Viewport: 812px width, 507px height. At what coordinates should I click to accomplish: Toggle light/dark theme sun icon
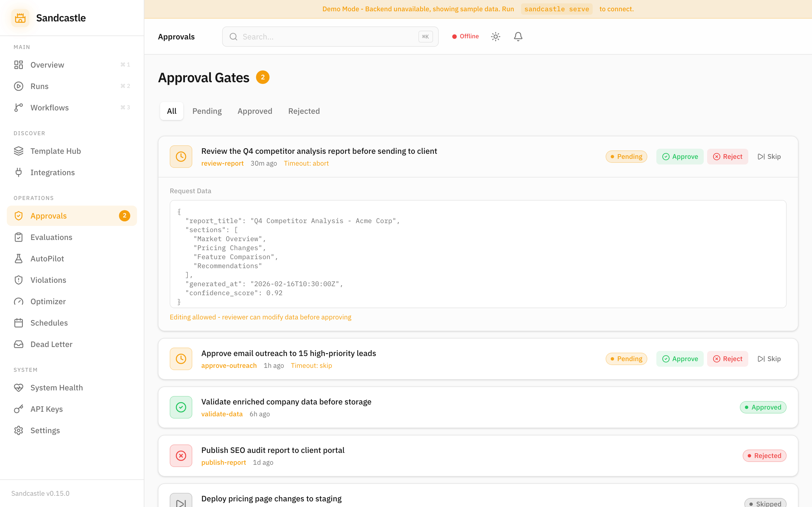pyautogui.click(x=495, y=37)
